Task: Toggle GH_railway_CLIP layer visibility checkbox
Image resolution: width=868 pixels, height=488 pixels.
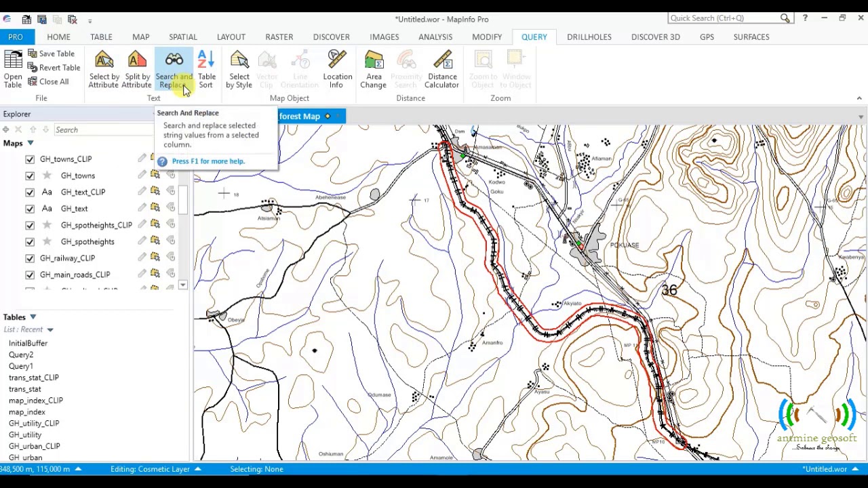Action: 30,258
